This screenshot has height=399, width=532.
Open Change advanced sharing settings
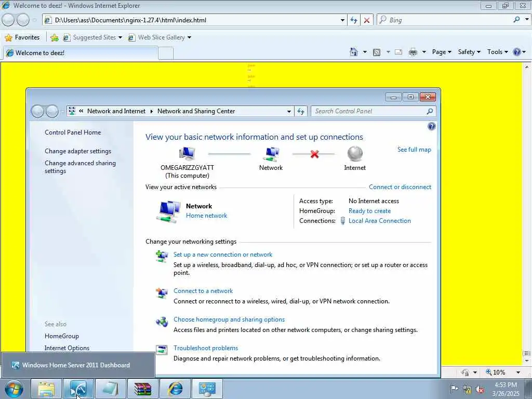(x=80, y=167)
